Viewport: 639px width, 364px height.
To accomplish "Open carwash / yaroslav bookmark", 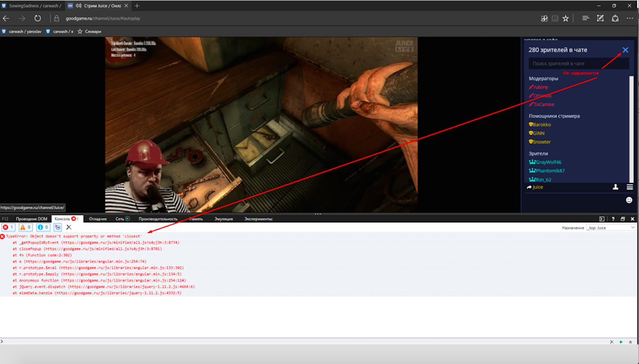I will pos(22,31).
